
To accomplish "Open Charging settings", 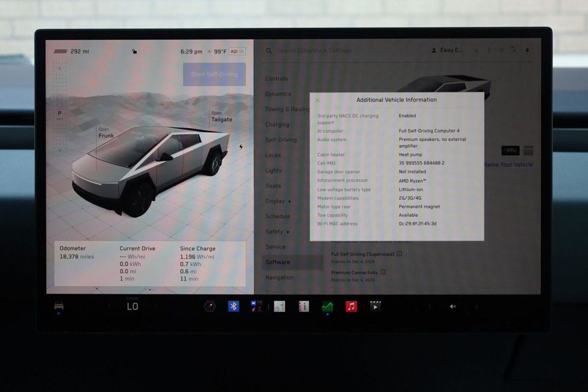I will point(277,125).
